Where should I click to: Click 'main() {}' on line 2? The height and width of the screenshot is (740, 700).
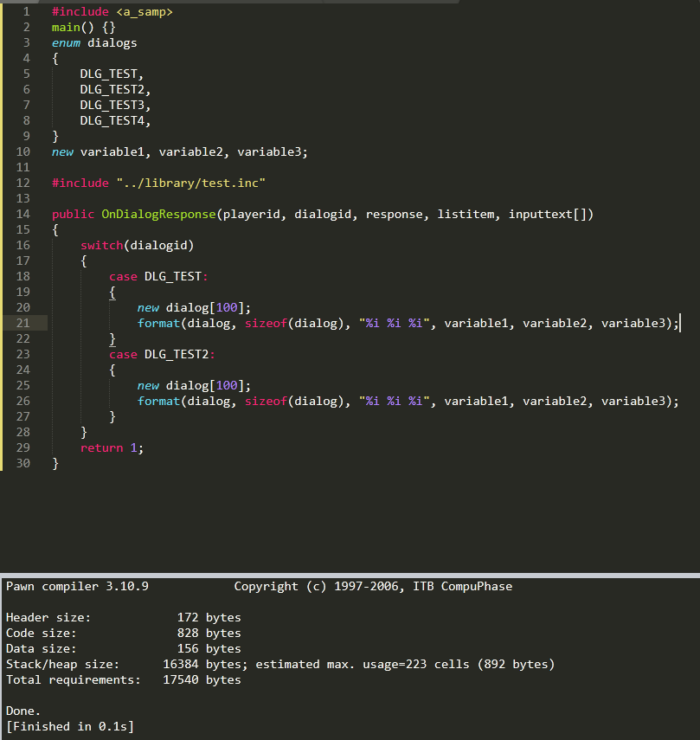pos(83,28)
